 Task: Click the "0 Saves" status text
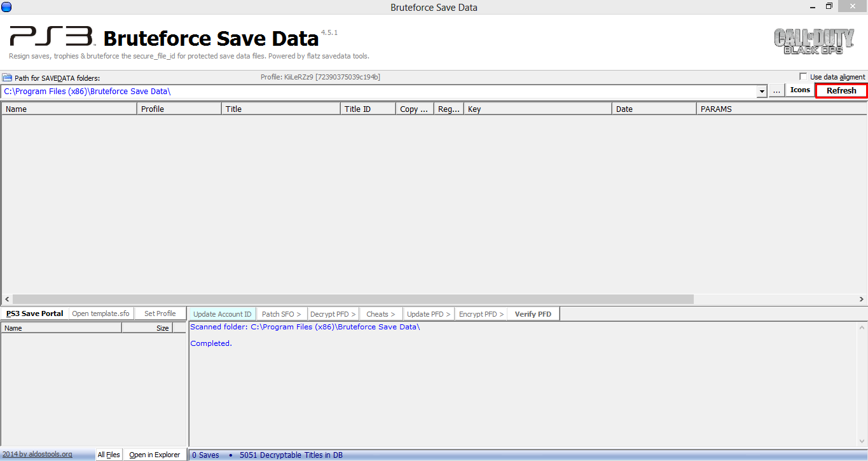pos(205,455)
